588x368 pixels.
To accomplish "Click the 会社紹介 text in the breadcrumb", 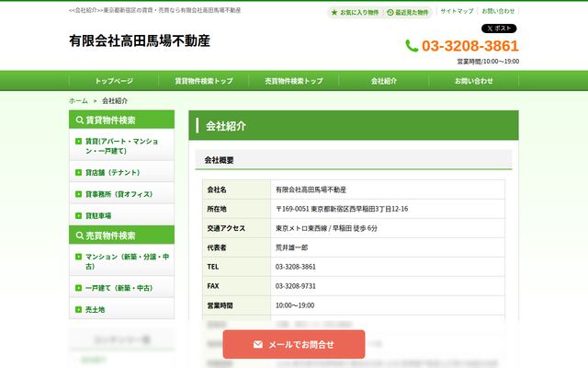I will [115, 100].
